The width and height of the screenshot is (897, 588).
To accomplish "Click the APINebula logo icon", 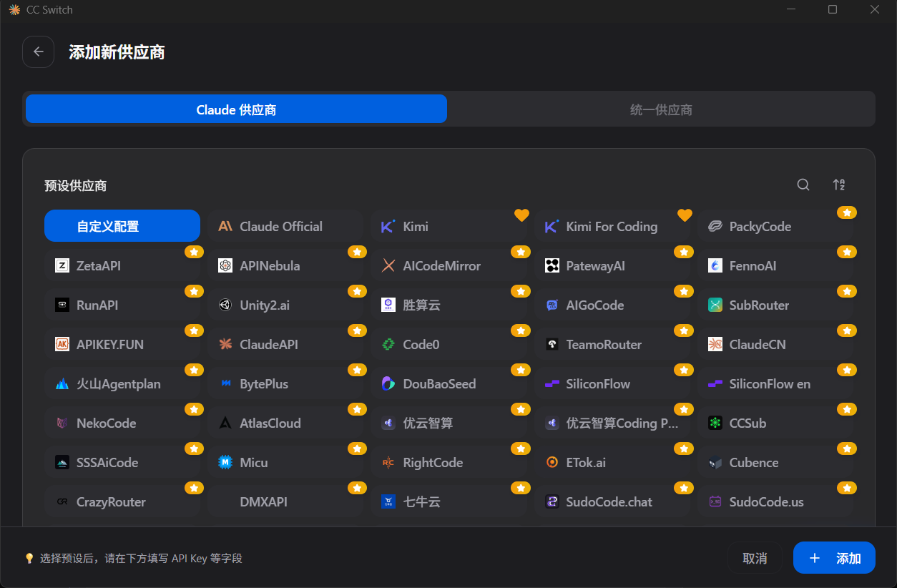I will (x=225, y=265).
